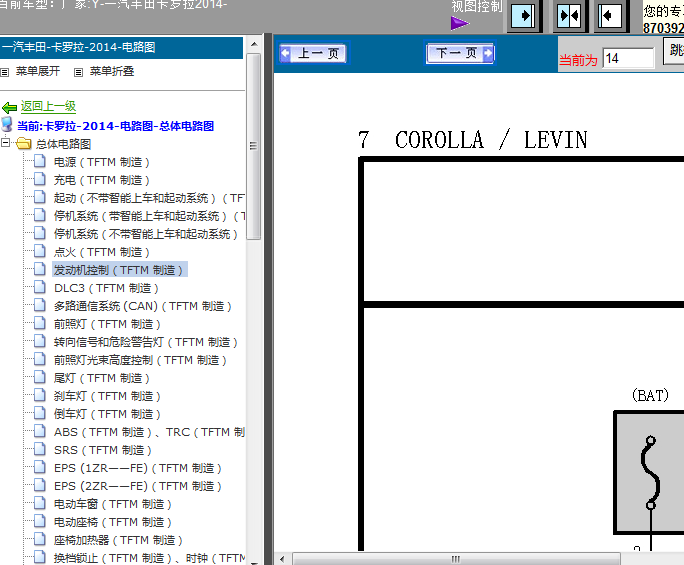
Task: Click the 返回上一级 link
Action: click(x=48, y=106)
